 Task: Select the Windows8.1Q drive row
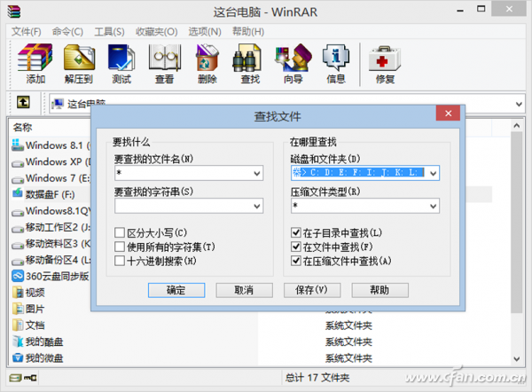51,211
